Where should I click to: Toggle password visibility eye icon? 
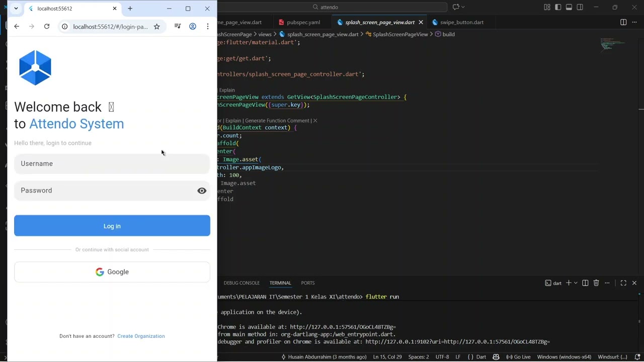(x=202, y=191)
